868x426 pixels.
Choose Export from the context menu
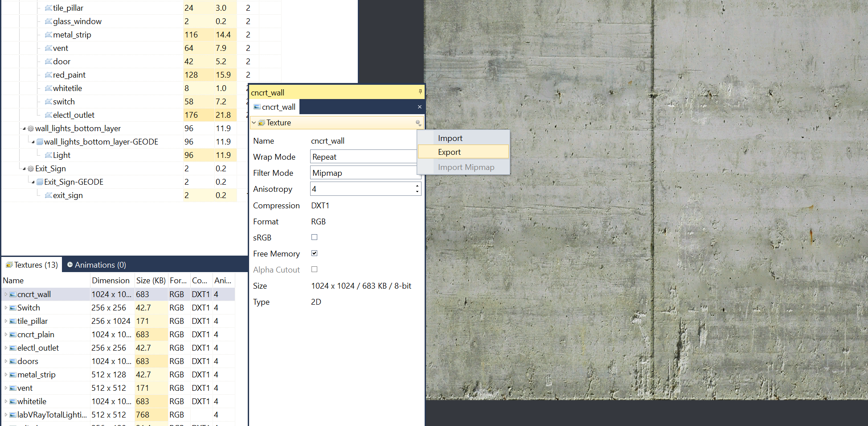(449, 152)
